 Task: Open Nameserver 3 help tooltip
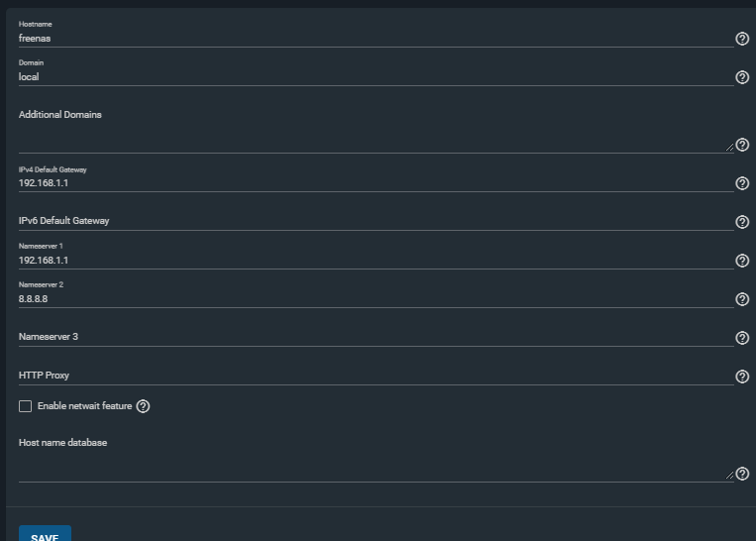[x=742, y=338]
